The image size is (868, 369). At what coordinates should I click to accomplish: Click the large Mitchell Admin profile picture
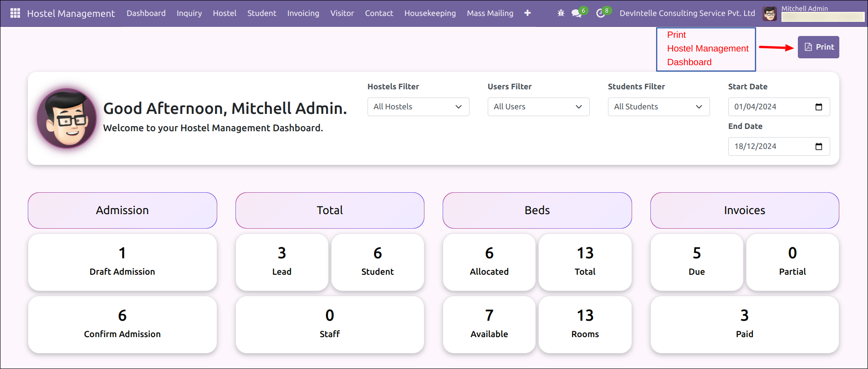tap(67, 118)
